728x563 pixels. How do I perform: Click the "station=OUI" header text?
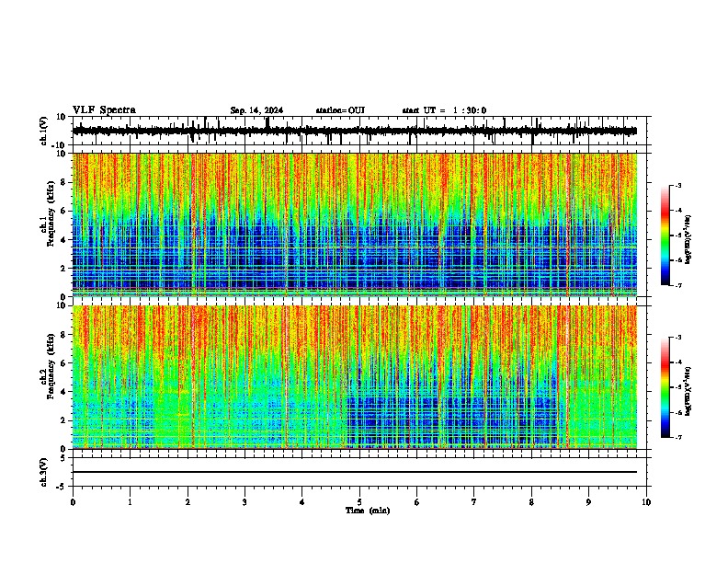pyautogui.click(x=340, y=110)
